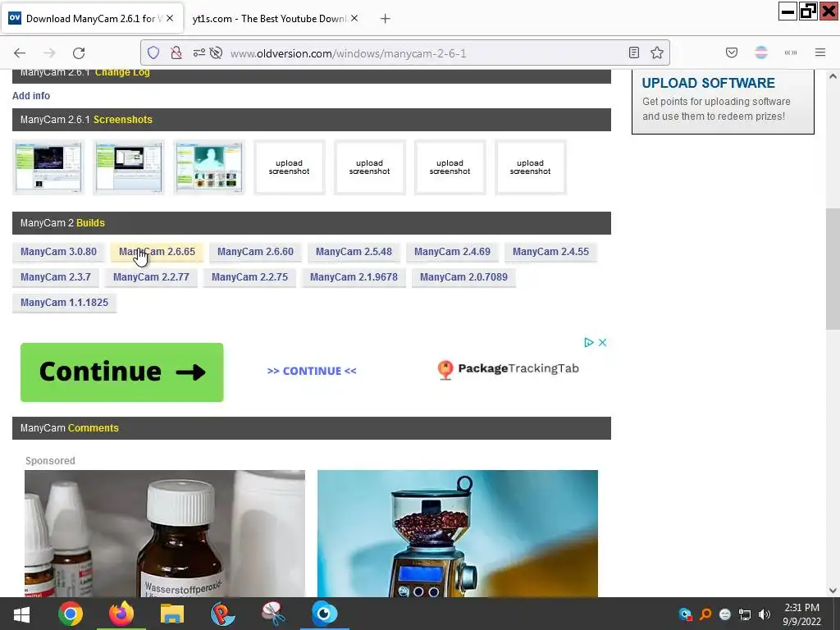Open the Firefox account avatar icon

(x=760, y=52)
